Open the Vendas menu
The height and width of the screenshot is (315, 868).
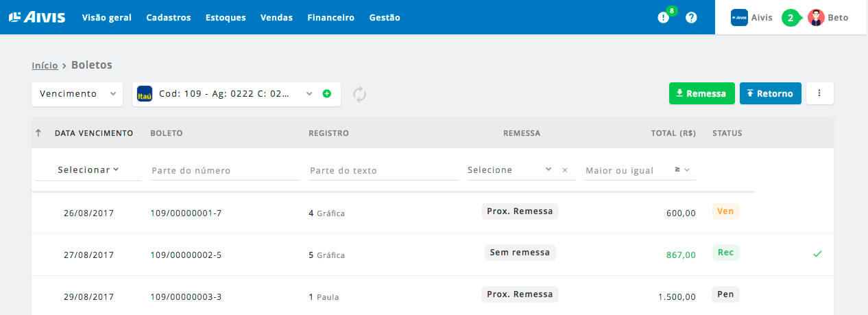276,18
